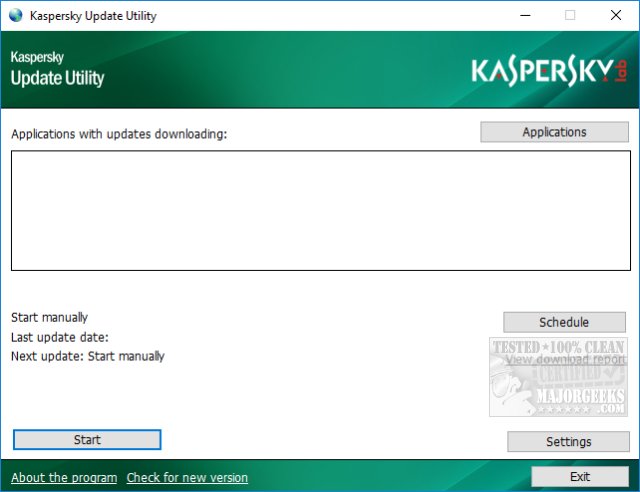Image resolution: width=640 pixels, height=492 pixels.
Task: Close the window with the X button
Action: (x=616, y=16)
